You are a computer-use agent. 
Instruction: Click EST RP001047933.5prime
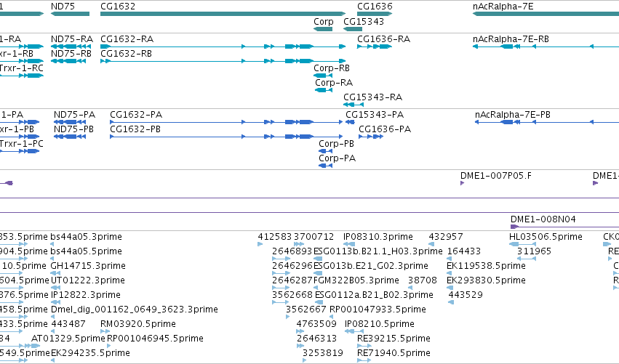pyautogui.click(x=378, y=310)
